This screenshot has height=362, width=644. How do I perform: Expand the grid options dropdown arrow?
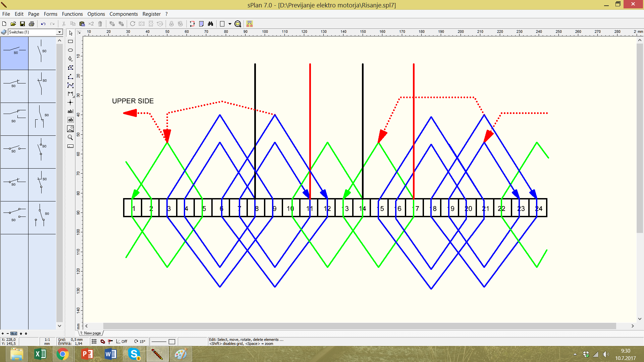click(x=230, y=24)
